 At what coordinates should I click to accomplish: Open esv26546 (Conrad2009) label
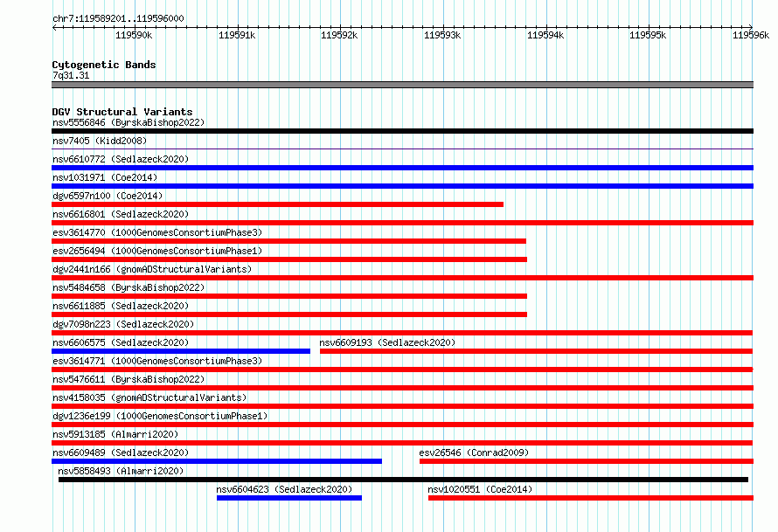click(x=474, y=453)
